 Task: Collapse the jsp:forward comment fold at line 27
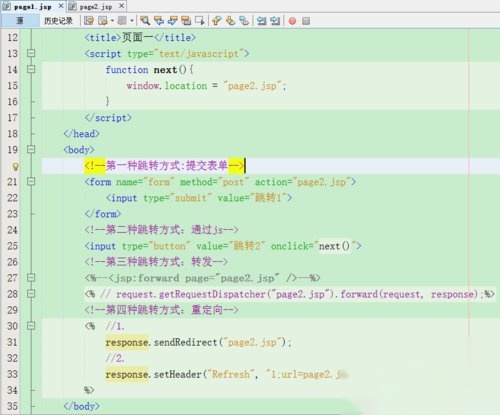click(x=31, y=277)
